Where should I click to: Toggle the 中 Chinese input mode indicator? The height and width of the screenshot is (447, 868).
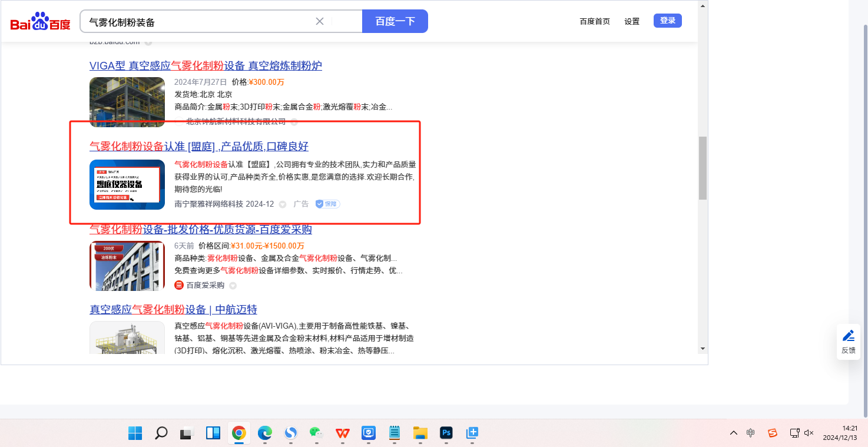point(750,433)
